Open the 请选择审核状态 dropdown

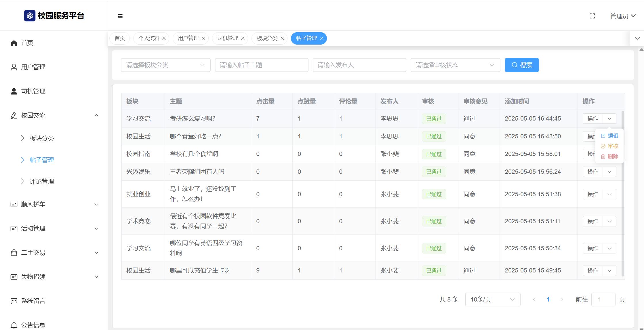(455, 65)
